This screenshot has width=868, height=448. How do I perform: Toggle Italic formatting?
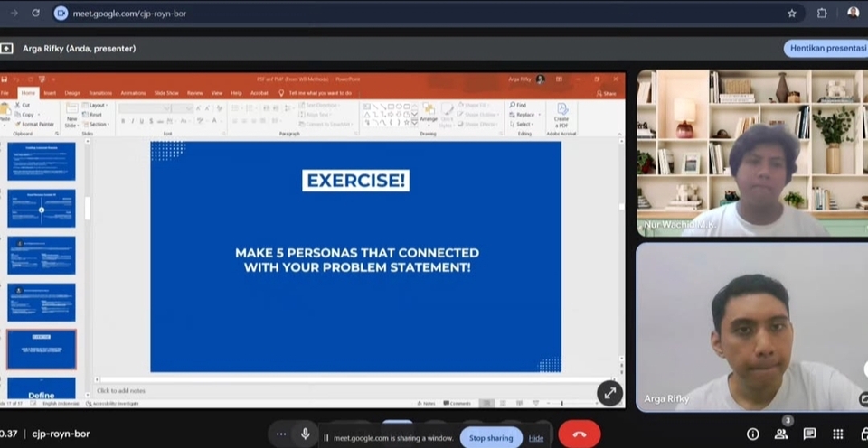[x=132, y=121]
